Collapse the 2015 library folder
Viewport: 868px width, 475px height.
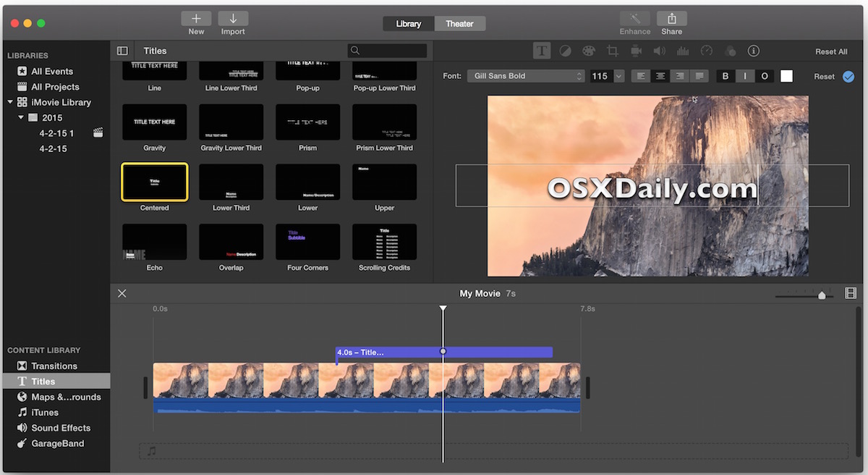point(21,117)
